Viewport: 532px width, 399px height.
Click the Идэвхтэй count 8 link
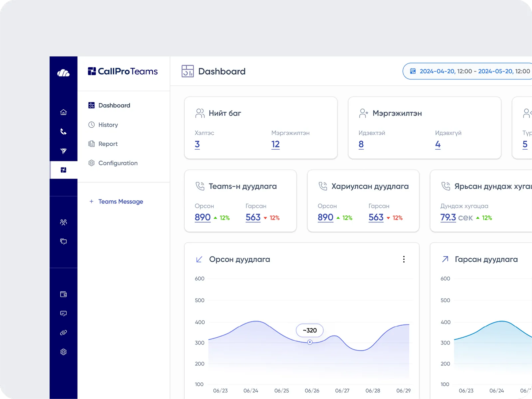tap(361, 145)
